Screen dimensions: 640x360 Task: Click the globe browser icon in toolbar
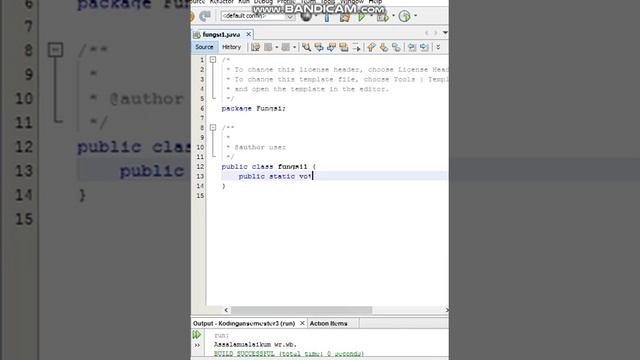pyautogui.click(x=306, y=16)
